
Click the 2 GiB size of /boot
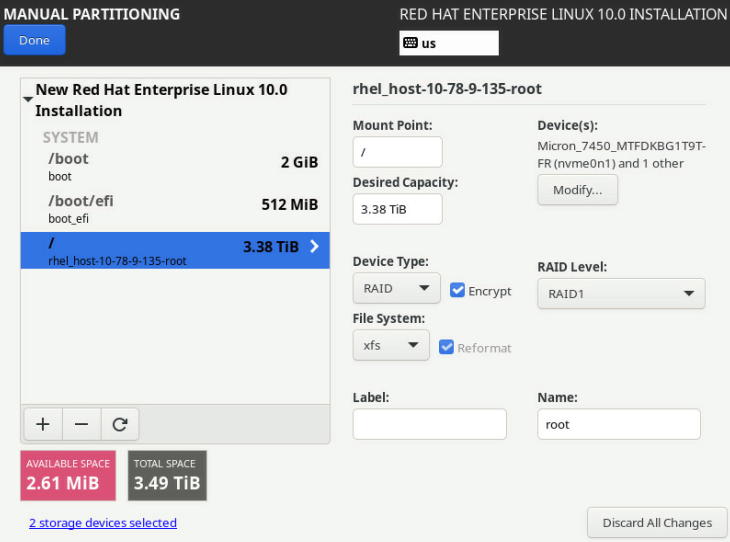pyautogui.click(x=299, y=162)
